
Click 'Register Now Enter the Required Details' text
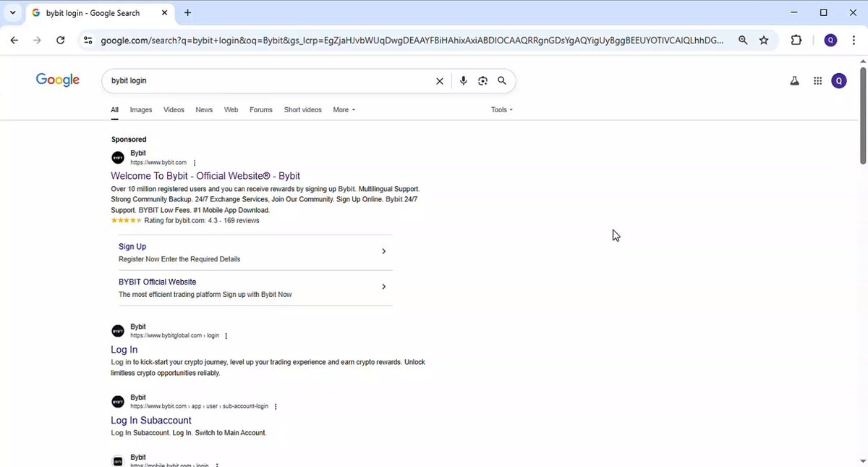179,259
